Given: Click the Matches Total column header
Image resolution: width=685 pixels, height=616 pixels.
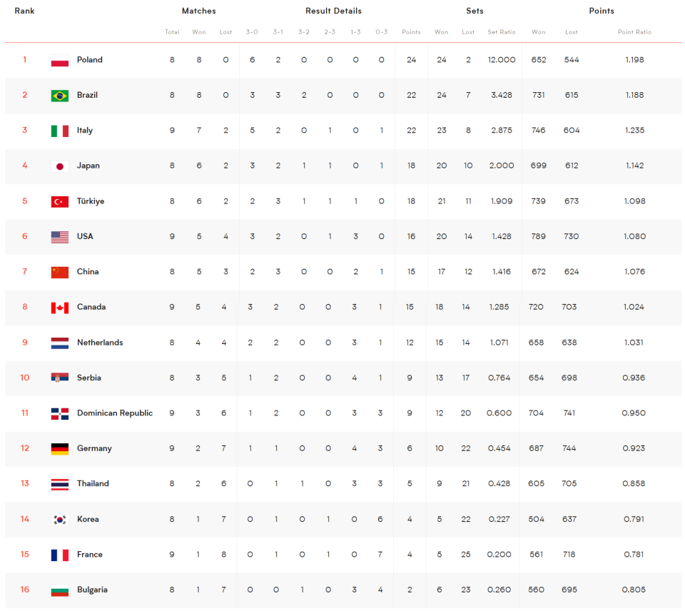Looking at the screenshot, I should click(172, 32).
